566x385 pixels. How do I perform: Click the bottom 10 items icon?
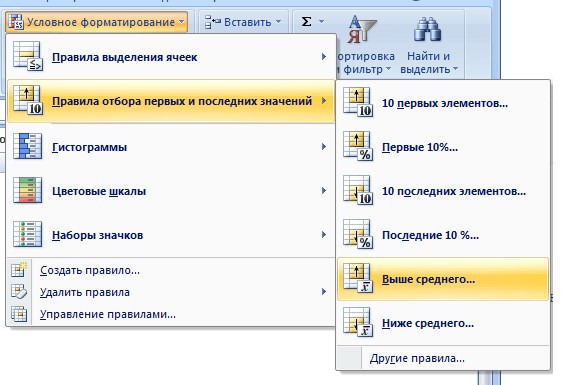pyautogui.click(x=358, y=191)
